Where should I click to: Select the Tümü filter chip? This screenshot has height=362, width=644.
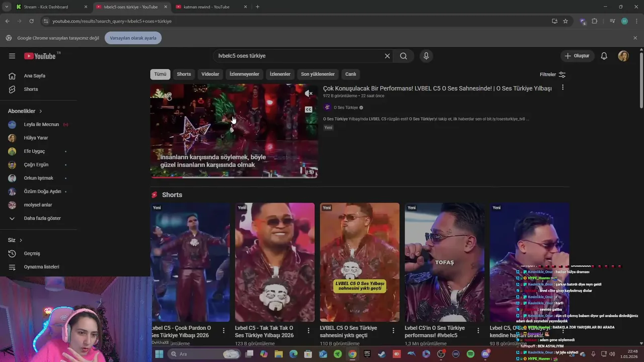[x=160, y=74]
